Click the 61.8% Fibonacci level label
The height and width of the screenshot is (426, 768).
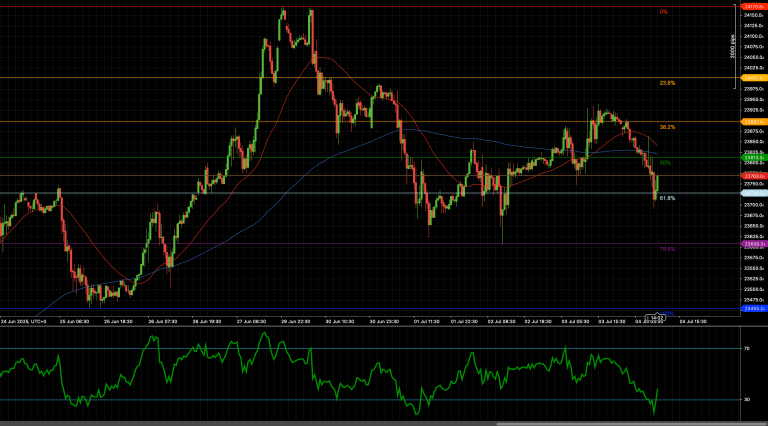pos(667,198)
